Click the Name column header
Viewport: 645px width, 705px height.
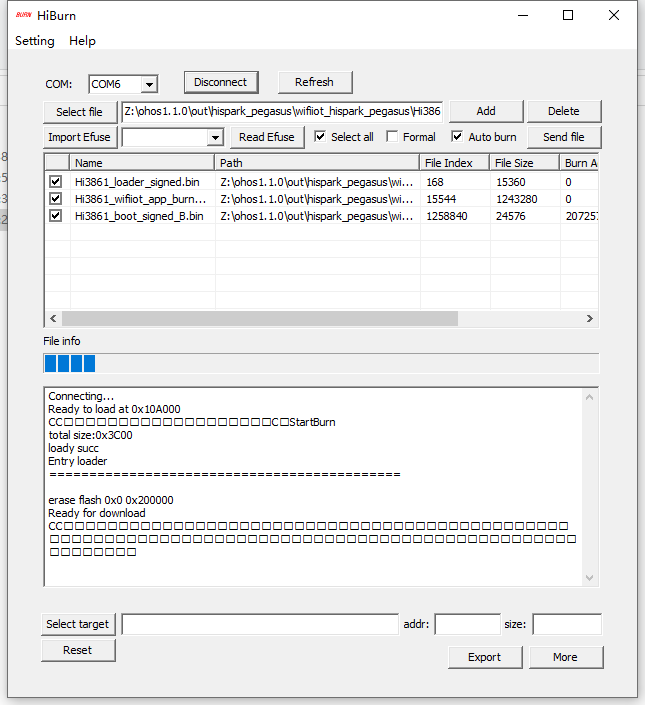[x=142, y=163]
